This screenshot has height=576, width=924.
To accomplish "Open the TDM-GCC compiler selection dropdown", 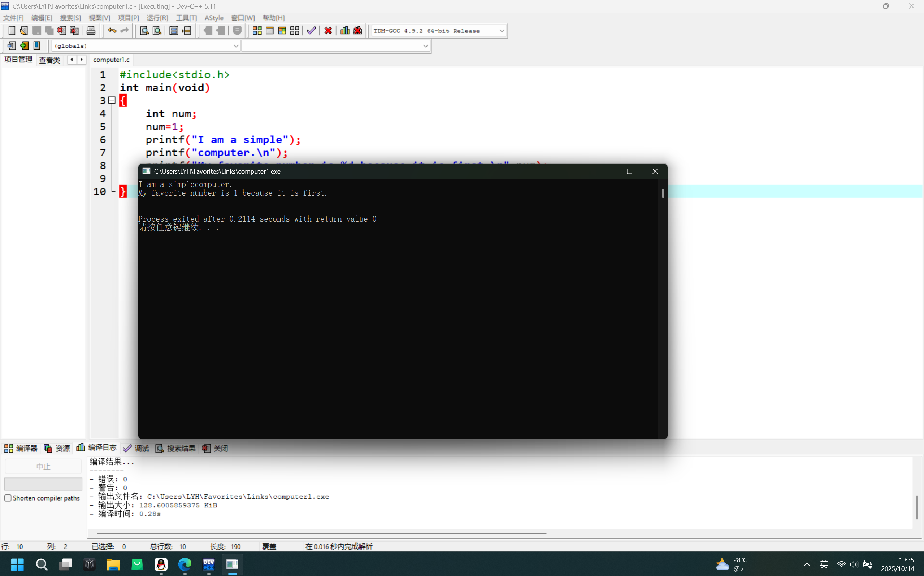I will click(502, 30).
